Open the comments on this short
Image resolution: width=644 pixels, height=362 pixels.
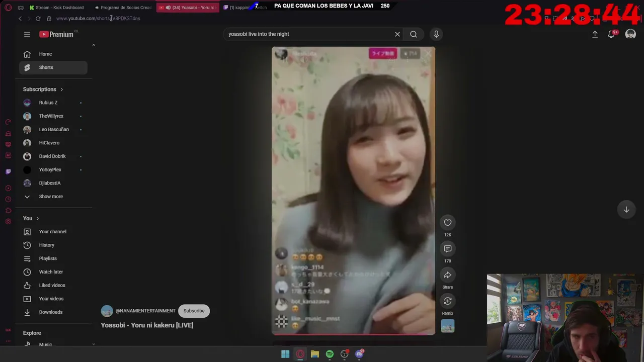448,249
